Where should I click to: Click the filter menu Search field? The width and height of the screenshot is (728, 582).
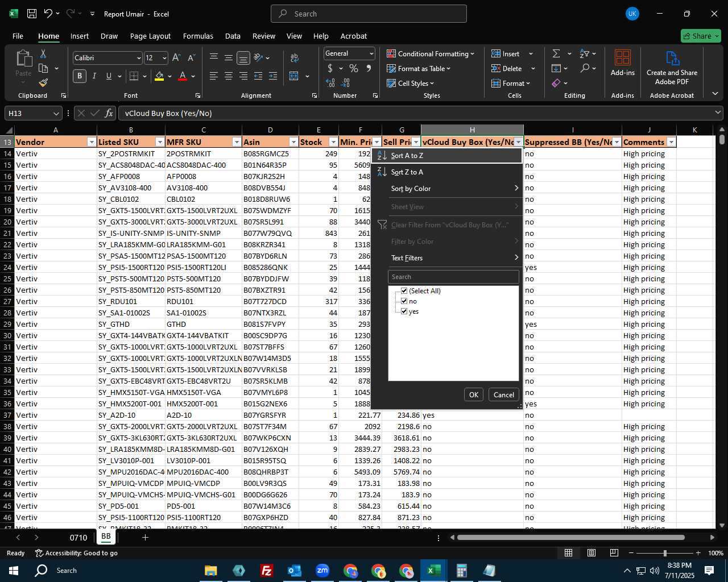pyautogui.click(x=453, y=277)
